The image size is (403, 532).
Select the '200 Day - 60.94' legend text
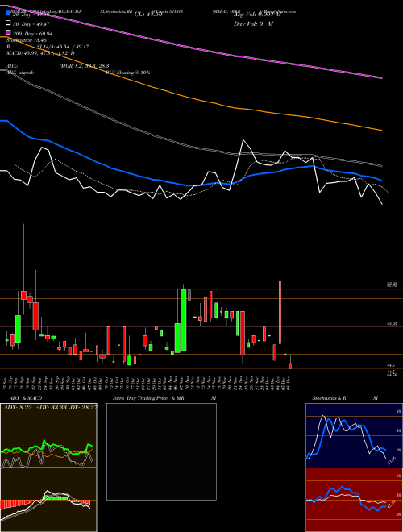[32, 34]
